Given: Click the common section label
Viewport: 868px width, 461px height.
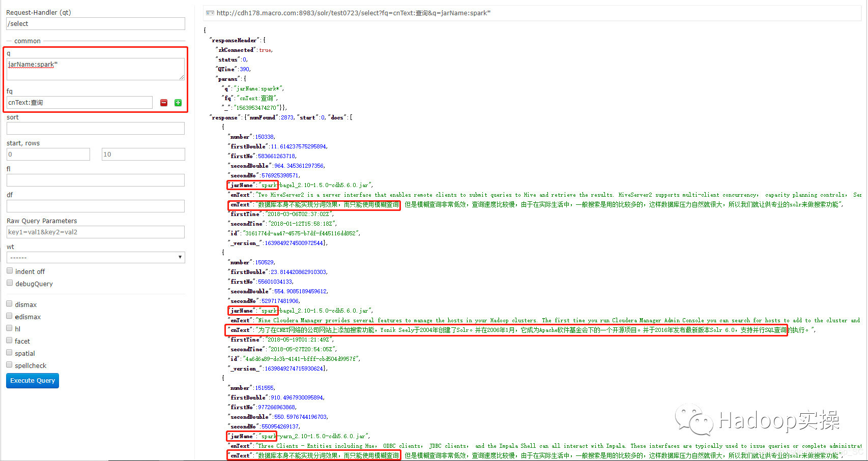Looking at the screenshot, I should [x=27, y=41].
